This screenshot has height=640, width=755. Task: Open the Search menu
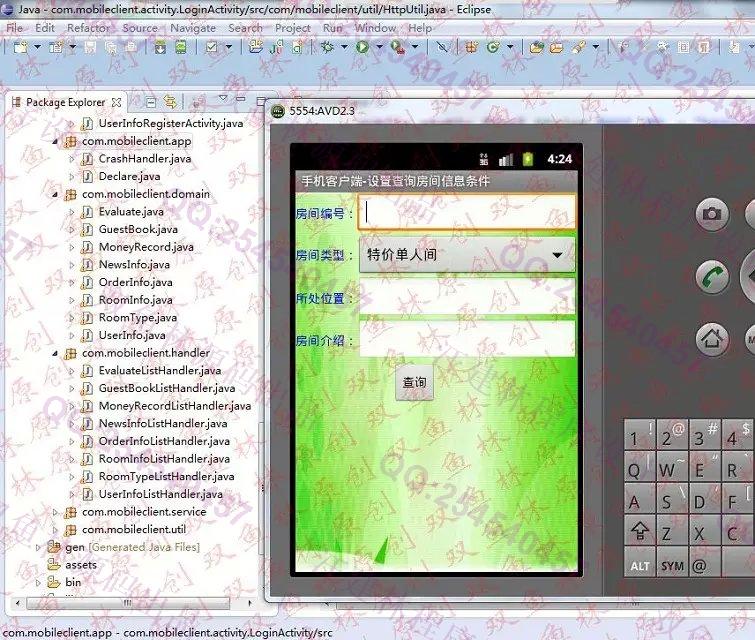point(245,28)
